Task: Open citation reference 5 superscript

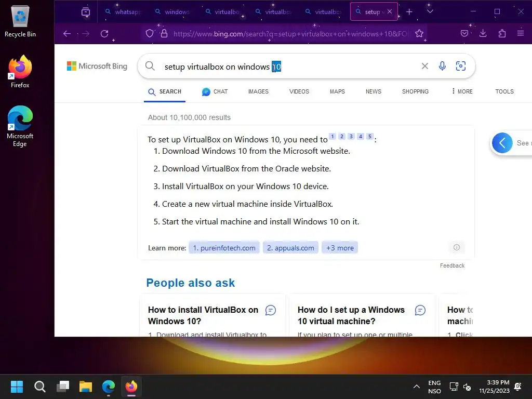Action: (x=370, y=137)
